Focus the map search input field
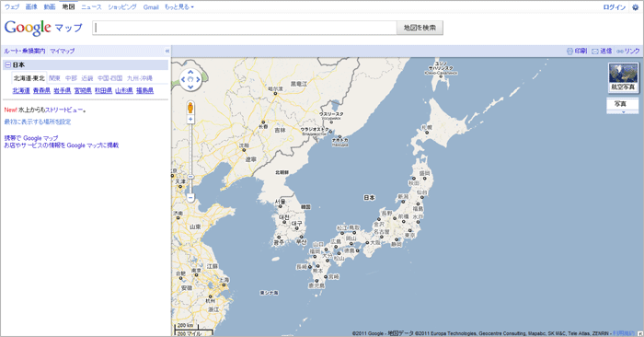The width and height of the screenshot is (644, 337). [245, 28]
